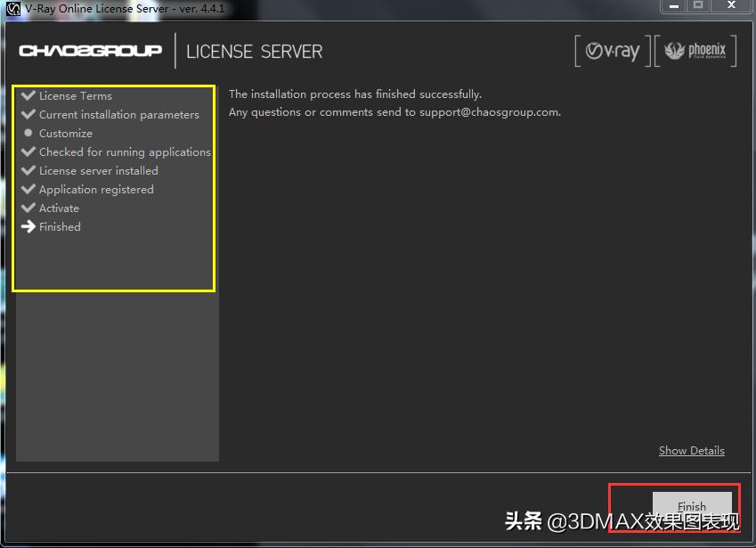Select the Customize step
The height and width of the screenshot is (548, 756).
click(x=66, y=133)
